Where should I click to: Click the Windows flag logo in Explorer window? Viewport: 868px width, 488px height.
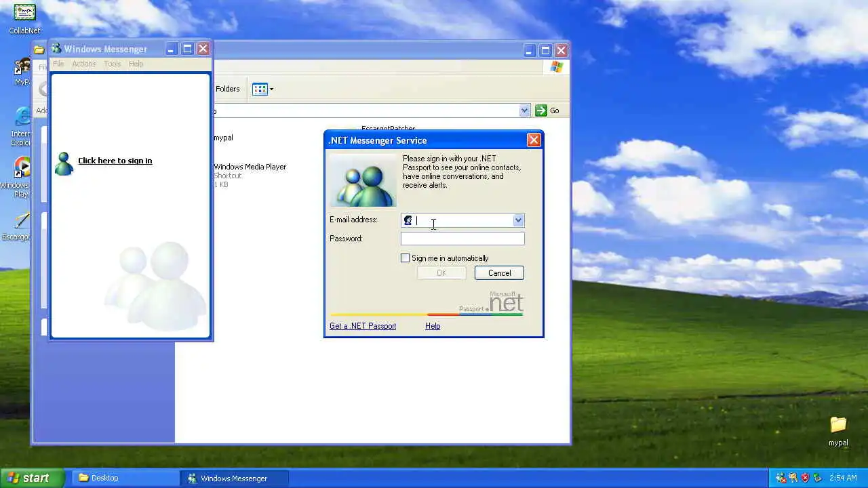[557, 67]
